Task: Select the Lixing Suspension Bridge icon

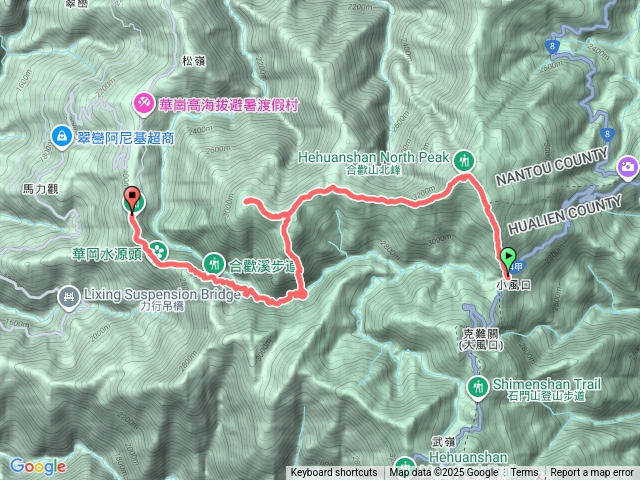Action: pos(69,297)
